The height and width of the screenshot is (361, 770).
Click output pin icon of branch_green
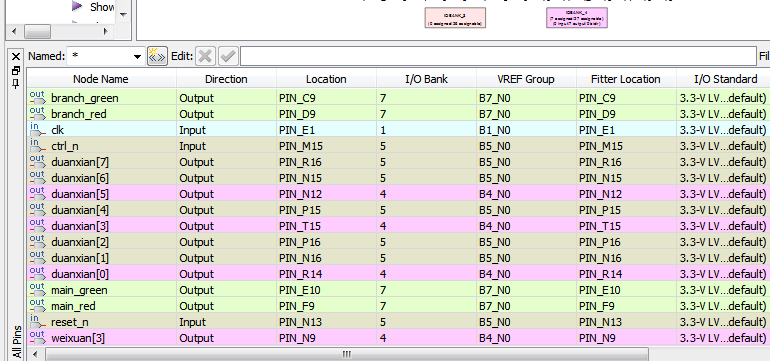(37, 97)
